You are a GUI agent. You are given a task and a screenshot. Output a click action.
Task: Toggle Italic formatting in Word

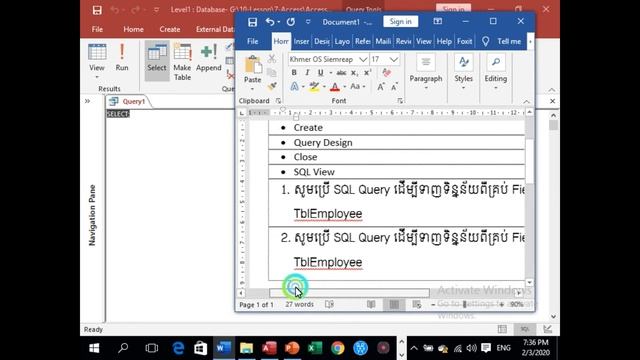pyautogui.click(x=307, y=73)
